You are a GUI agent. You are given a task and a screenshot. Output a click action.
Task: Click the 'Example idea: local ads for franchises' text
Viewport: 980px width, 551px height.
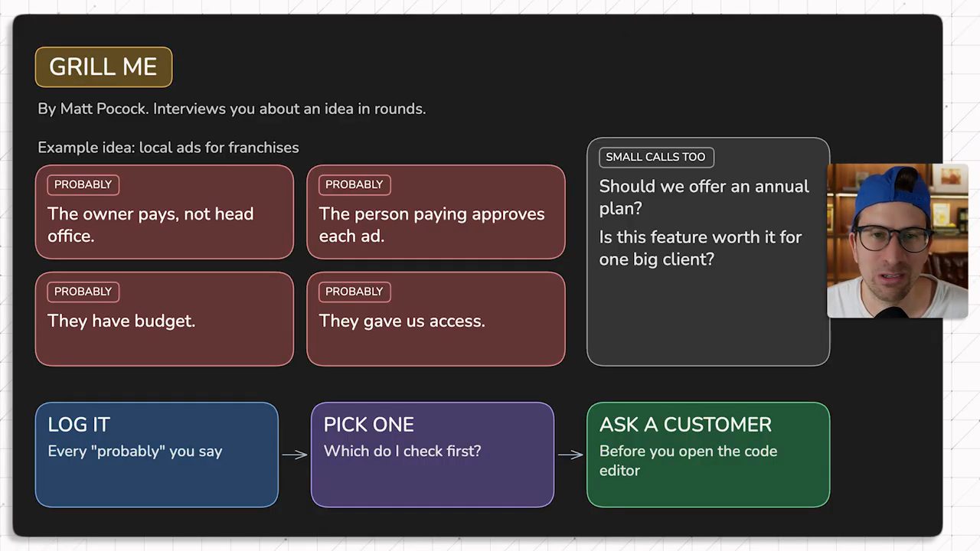(168, 147)
